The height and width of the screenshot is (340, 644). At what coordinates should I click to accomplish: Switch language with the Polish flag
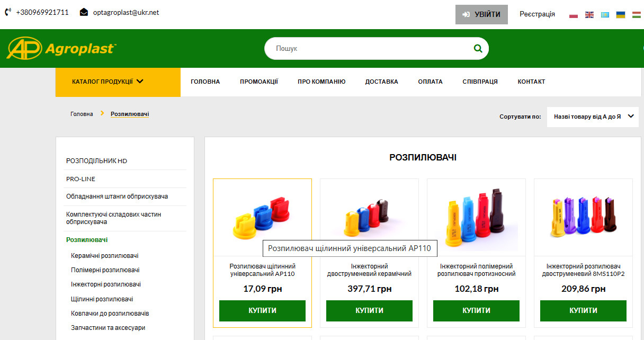coord(574,15)
